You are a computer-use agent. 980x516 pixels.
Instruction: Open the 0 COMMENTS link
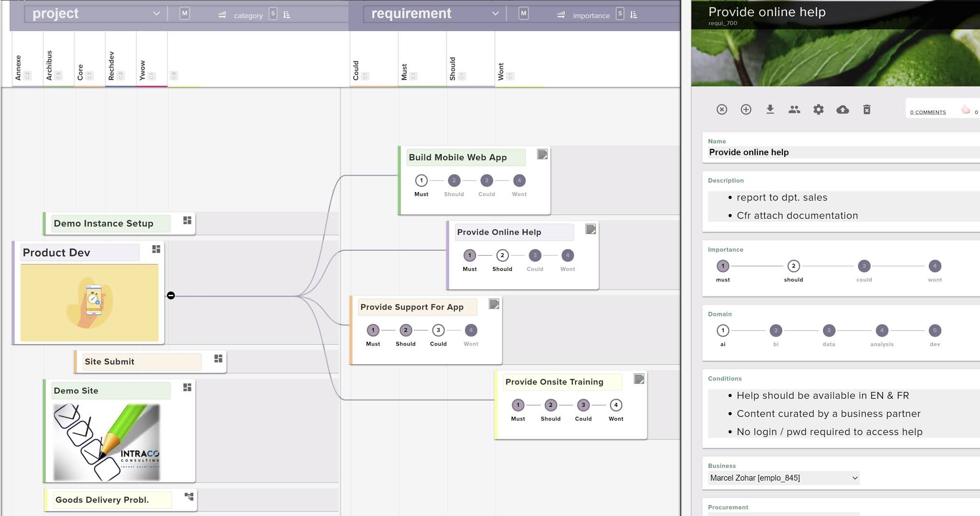coord(928,112)
